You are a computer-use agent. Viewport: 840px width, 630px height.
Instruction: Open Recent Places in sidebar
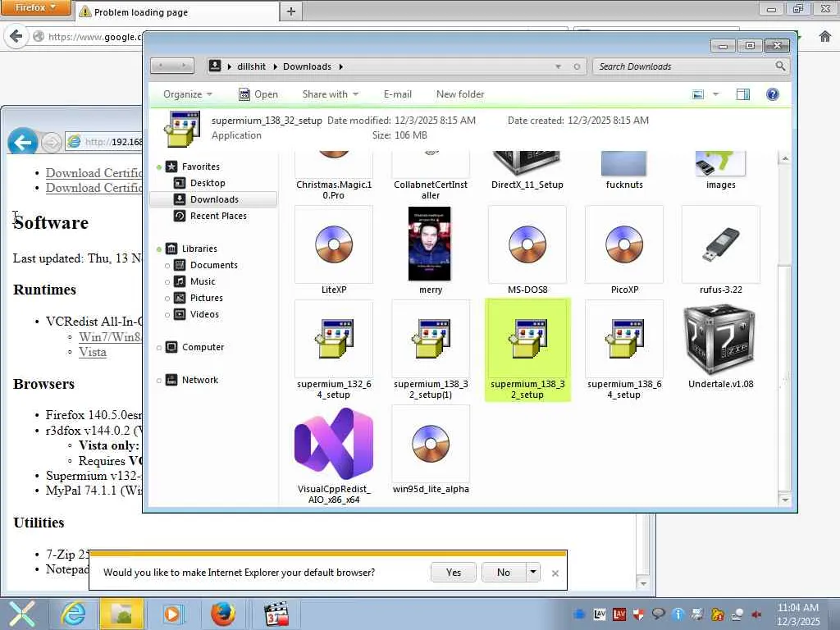[218, 216]
